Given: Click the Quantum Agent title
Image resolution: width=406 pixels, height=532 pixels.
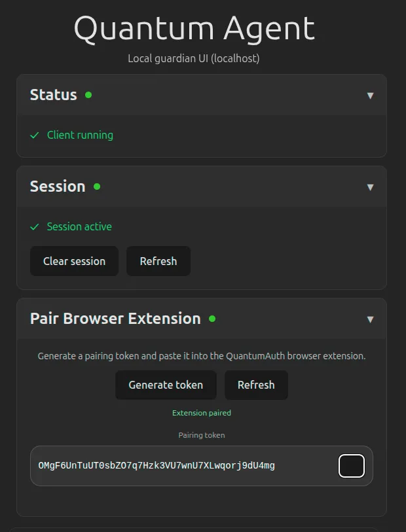Looking at the screenshot, I should [194, 29].
